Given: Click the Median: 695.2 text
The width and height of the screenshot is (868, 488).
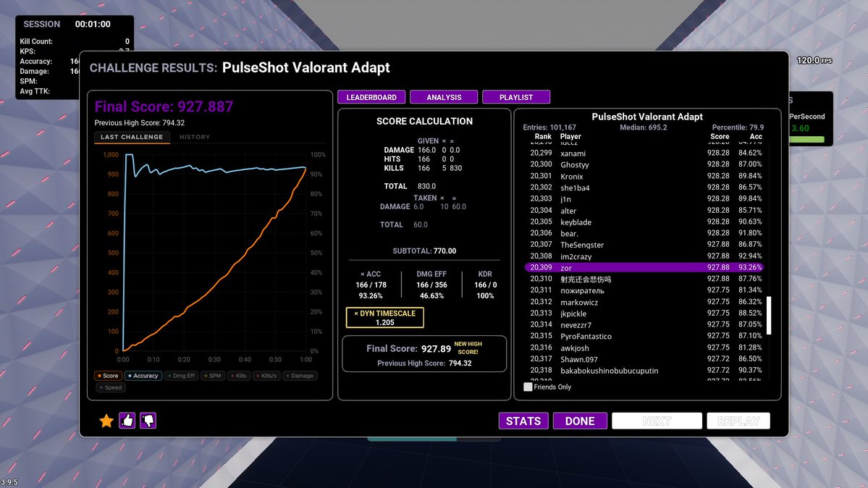Looking at the screenshot, I should coord(644,127).
